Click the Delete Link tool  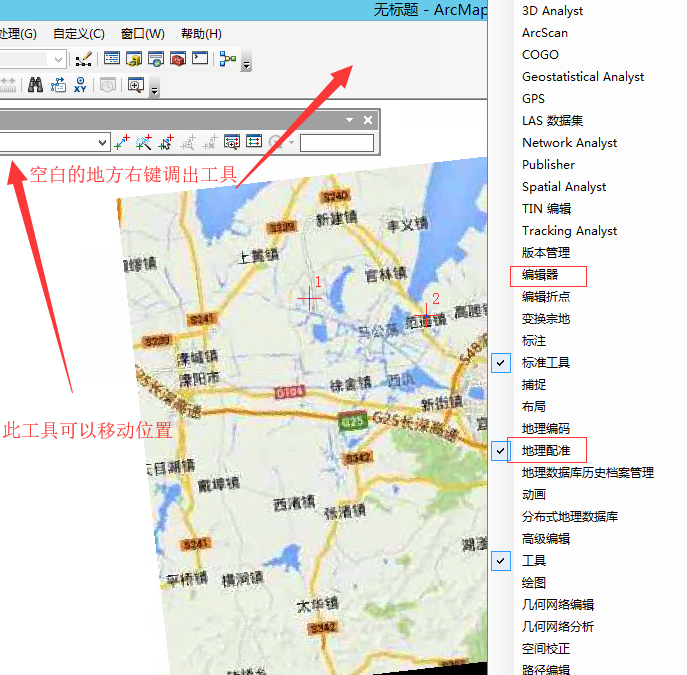coord(209,142)
